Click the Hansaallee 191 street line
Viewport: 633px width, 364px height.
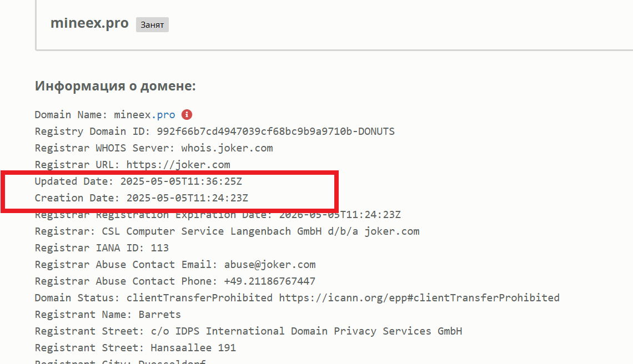point(135,348)
